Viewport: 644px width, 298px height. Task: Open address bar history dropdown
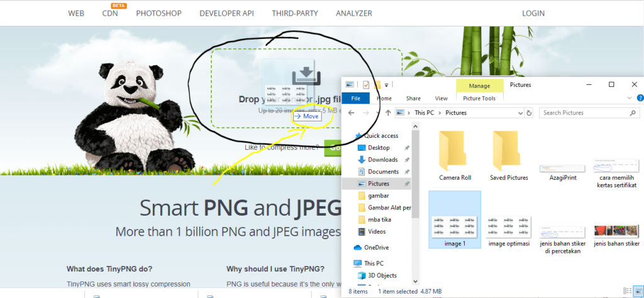click(x=520, y=113)
